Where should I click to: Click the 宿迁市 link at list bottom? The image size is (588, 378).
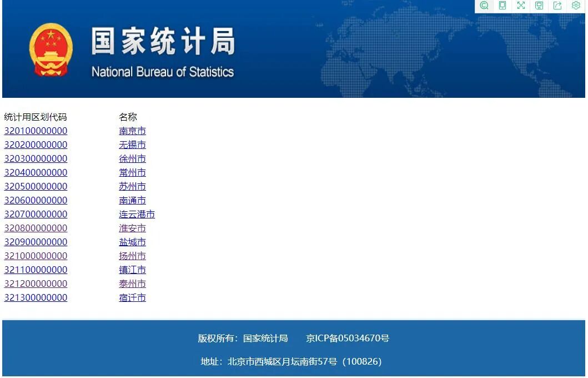(132, 297)
